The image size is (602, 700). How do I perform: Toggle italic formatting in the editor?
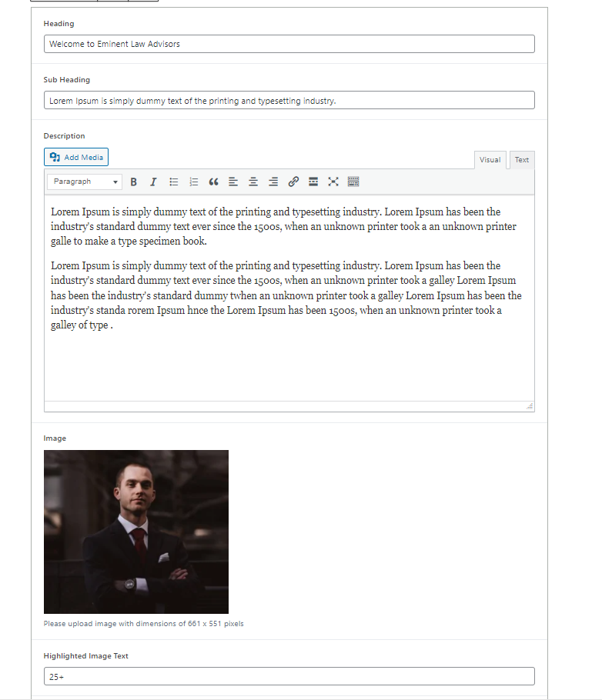click(153, 182)
